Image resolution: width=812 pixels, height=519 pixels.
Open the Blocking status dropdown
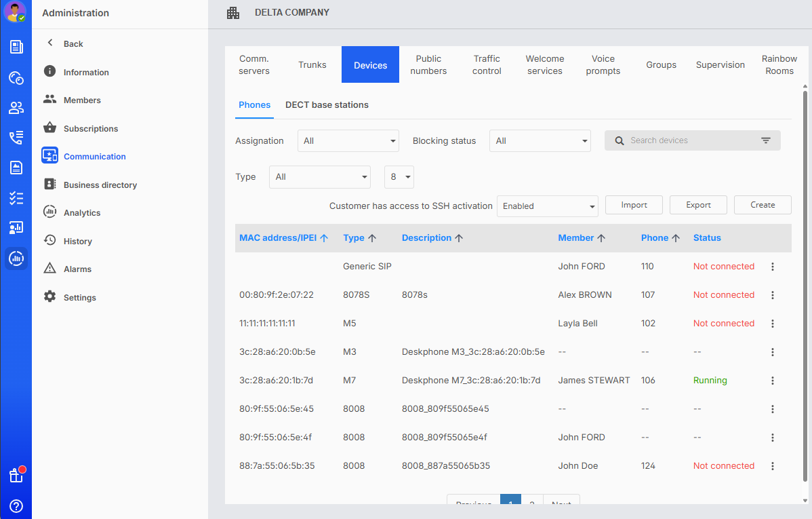click(x=540, y=141)
